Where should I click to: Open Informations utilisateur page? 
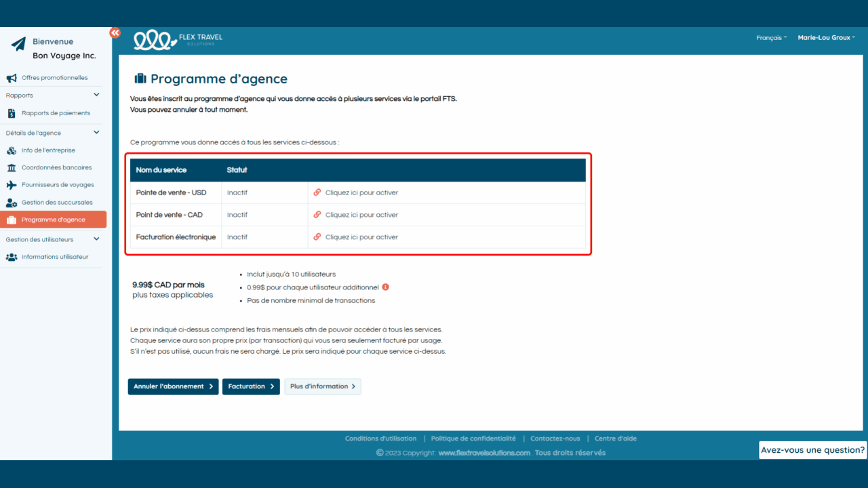point(54,257)
